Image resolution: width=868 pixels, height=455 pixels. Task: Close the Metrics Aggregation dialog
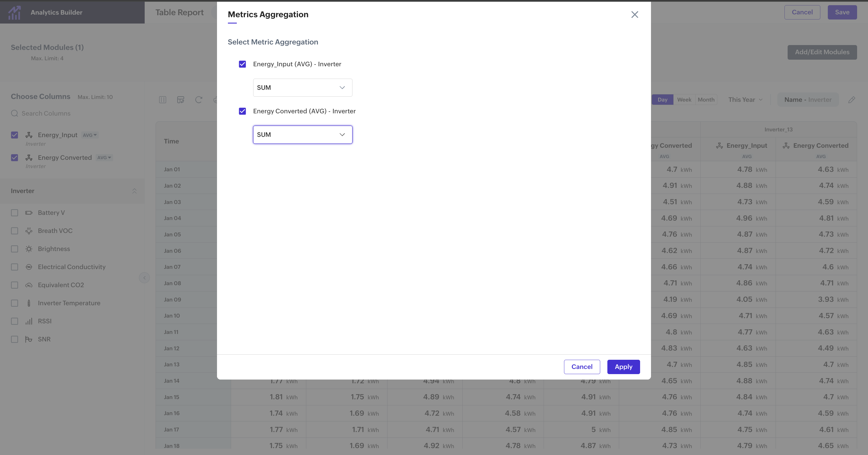tap(634, 14)
